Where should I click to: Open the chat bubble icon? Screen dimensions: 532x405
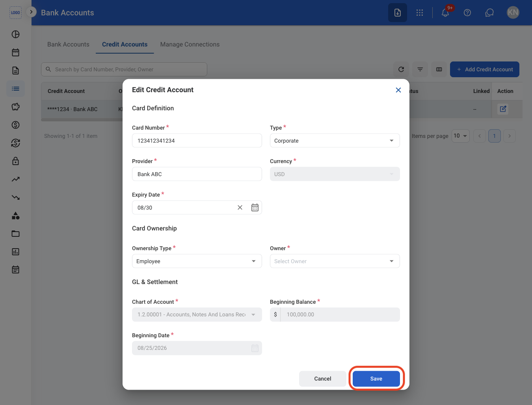[x=489, y=13]
